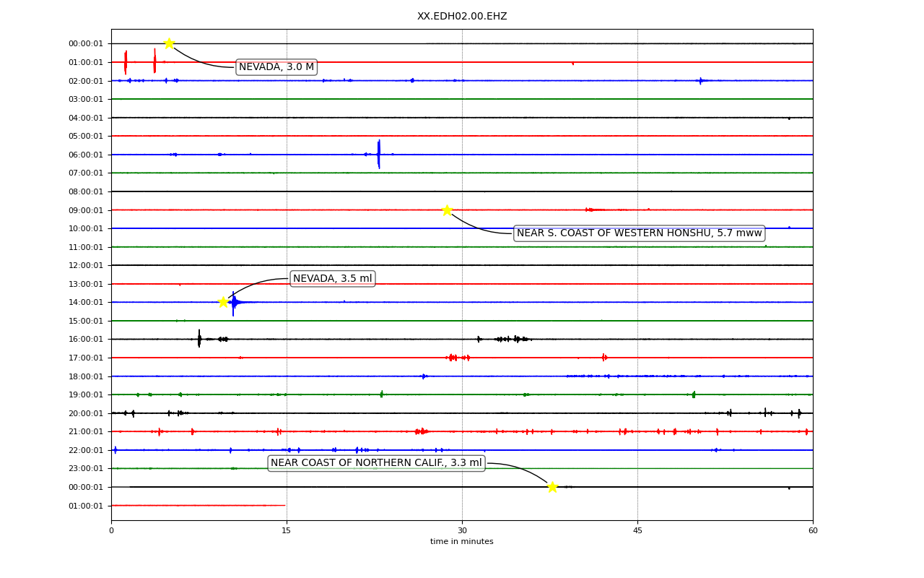Click the 03:00:01 row label on the y-axis
Viewport: 924px width, 578px height.
tap(86, 100)
